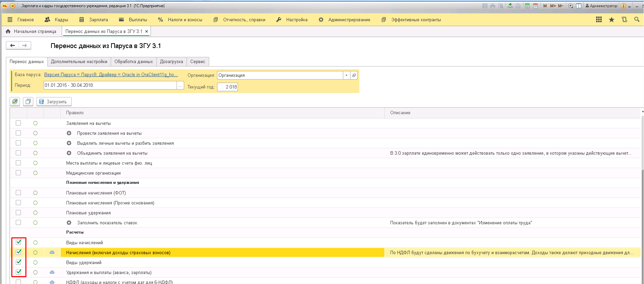Open favorites star icon
Image resolution: width=644 pixels, height=284 pixels.
[611, 20]
